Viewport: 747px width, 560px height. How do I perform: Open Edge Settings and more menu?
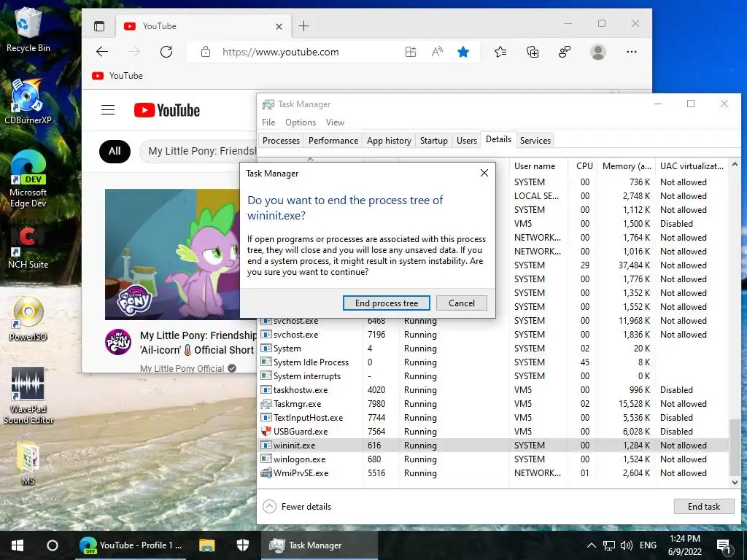(x=632, y=52)
